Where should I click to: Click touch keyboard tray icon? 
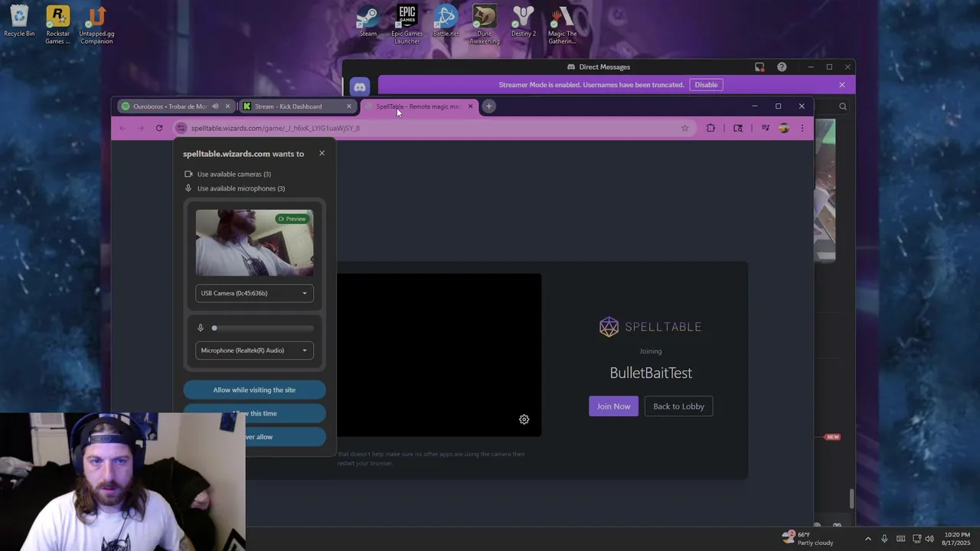tap(900, 539)
